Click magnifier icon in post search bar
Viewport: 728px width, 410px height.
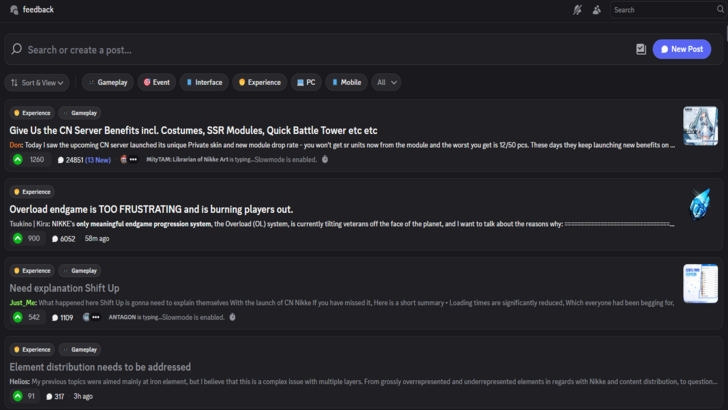tap(17, 49)
